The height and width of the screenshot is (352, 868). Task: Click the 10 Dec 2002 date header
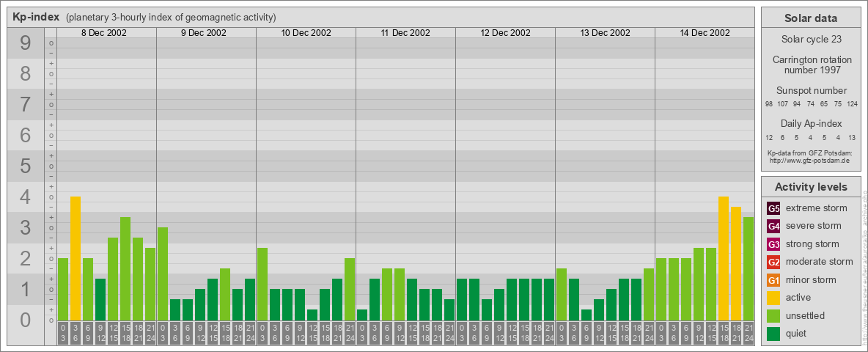(306, 33)
